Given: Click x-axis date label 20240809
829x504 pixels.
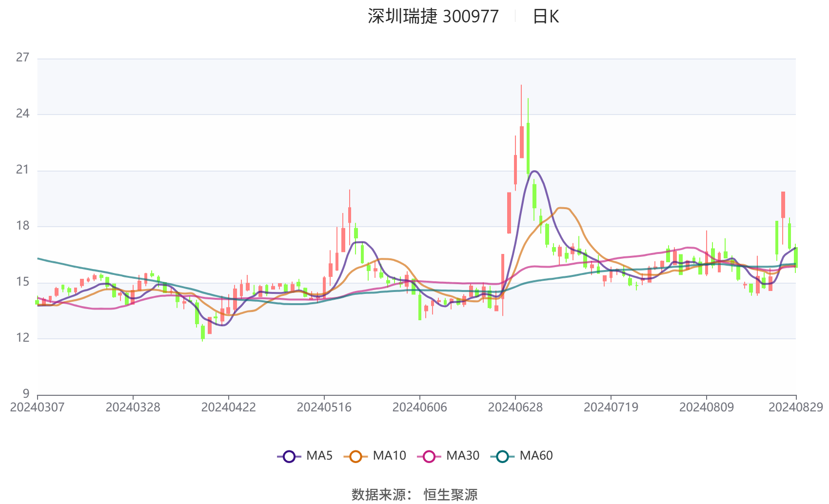Looking at the screenshot, I should (707, 407).
